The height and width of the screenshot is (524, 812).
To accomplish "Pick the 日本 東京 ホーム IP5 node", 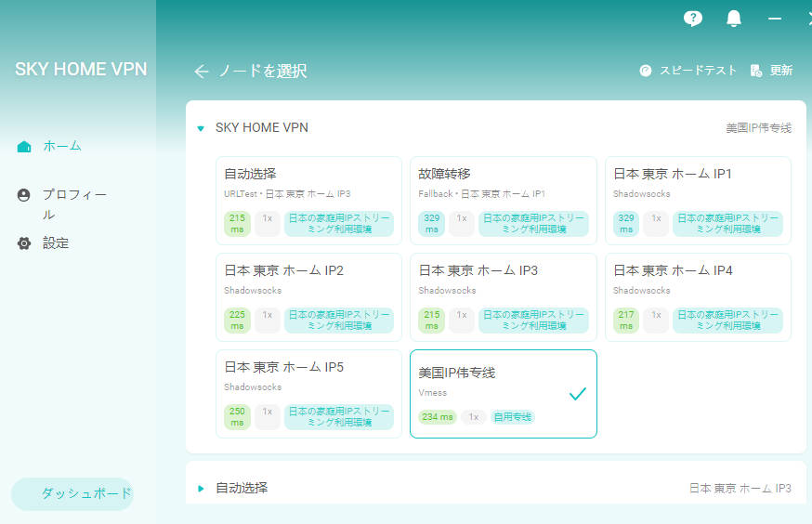I will pos(308,394).
